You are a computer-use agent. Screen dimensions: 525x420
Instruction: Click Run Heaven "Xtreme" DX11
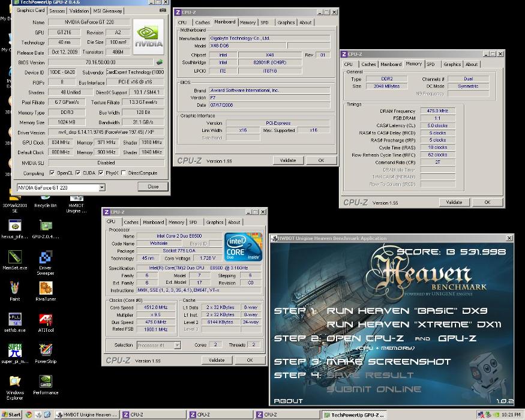(414, 324)
